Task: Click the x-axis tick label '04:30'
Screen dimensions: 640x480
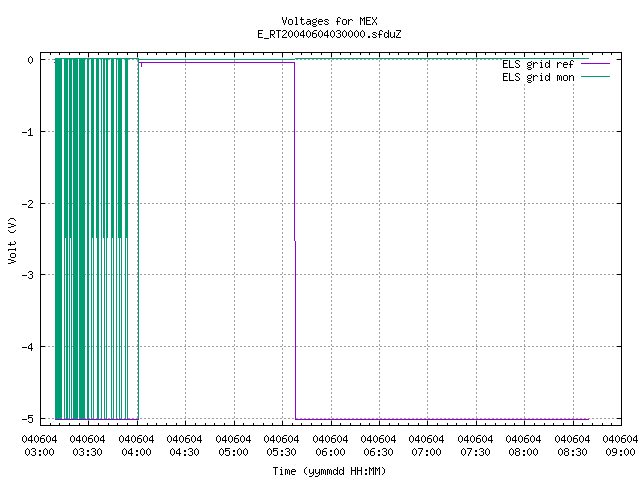Action: click(x=184, y=452)
